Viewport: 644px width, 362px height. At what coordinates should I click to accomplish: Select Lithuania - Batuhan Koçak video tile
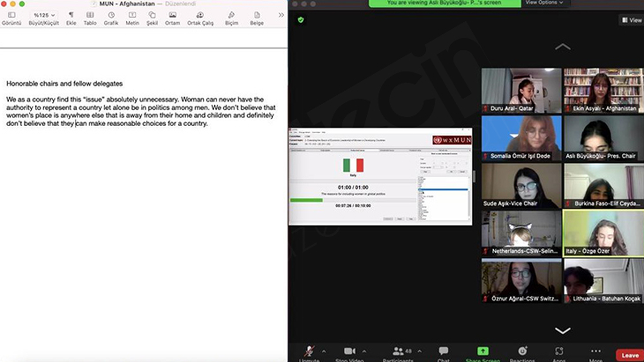[603, 281]
